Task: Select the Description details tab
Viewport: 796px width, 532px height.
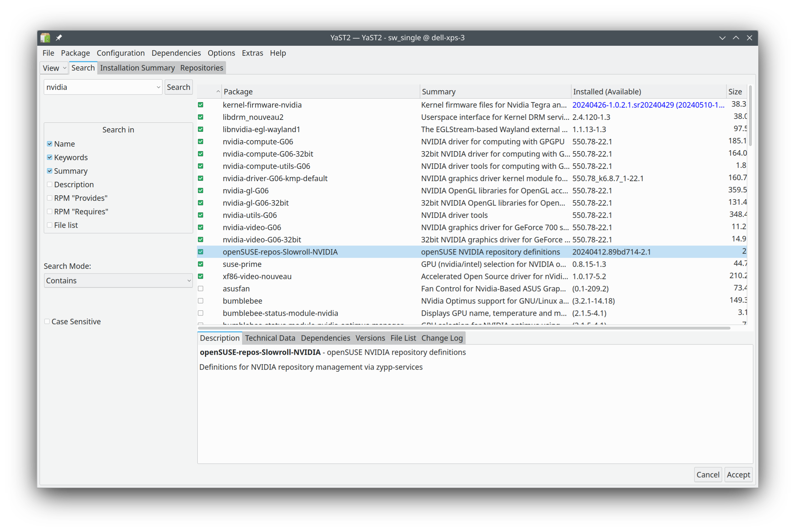Action: coord(220,338)
